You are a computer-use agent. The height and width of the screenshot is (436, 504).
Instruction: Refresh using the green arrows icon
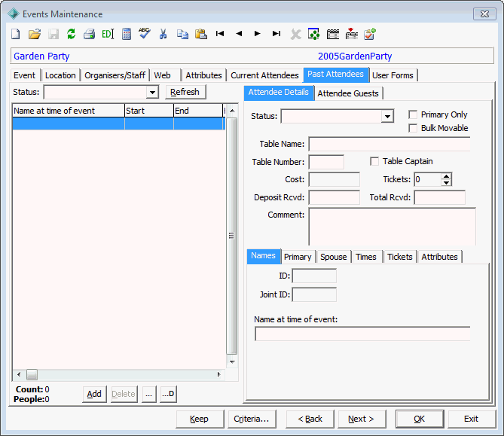pos(72,34)
